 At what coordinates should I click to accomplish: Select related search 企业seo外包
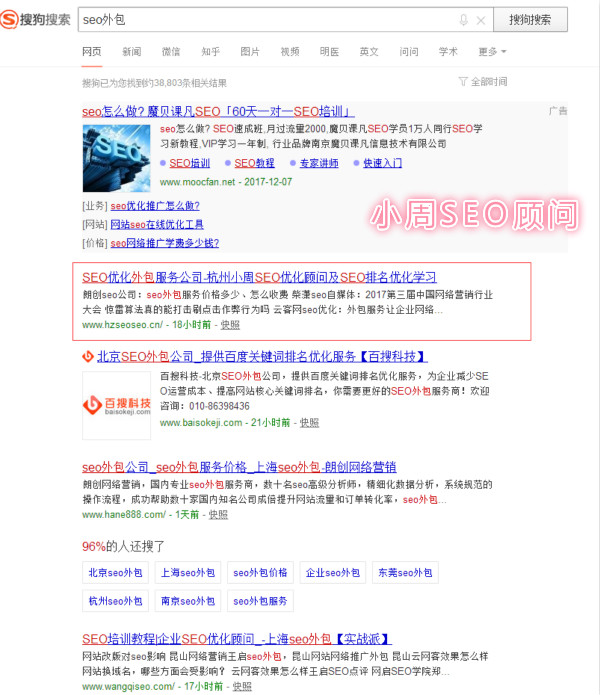(333, 573)
